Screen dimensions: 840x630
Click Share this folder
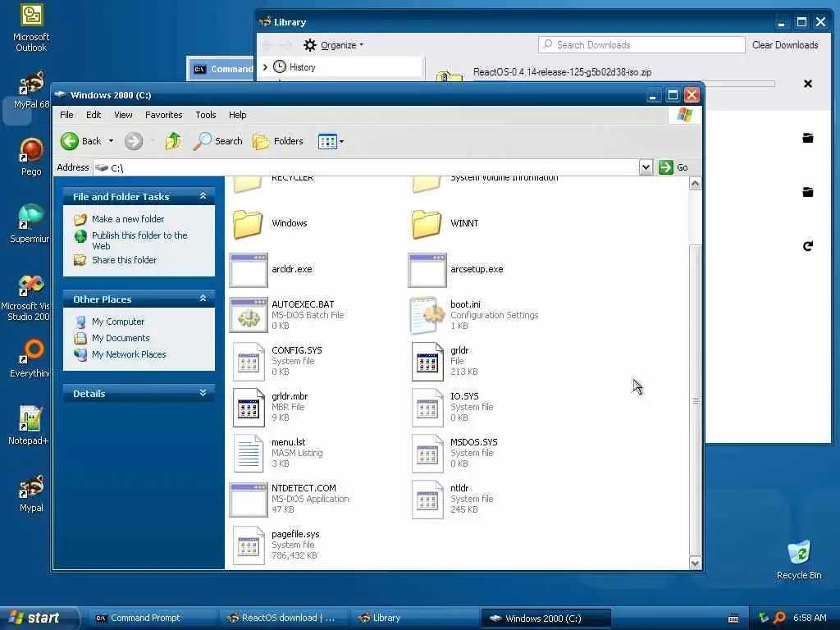(x=125, y=260)
